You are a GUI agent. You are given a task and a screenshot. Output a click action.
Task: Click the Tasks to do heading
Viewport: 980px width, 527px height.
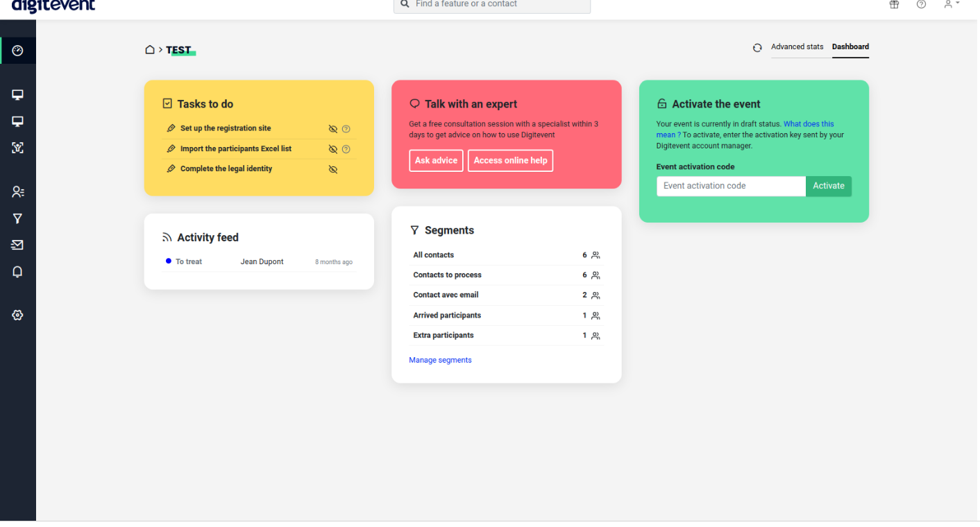coord(205,104)
